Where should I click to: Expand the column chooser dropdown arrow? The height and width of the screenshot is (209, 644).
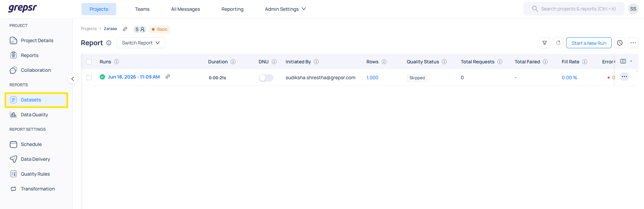point(631,61)
